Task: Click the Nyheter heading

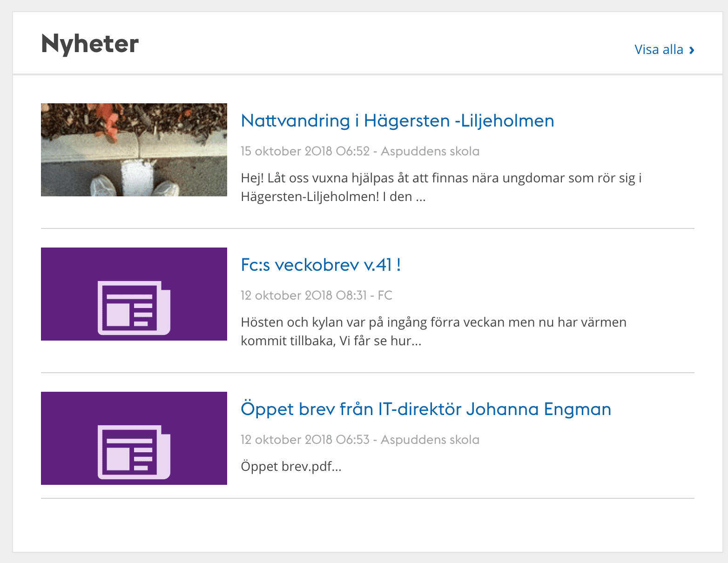Action: 90,45
